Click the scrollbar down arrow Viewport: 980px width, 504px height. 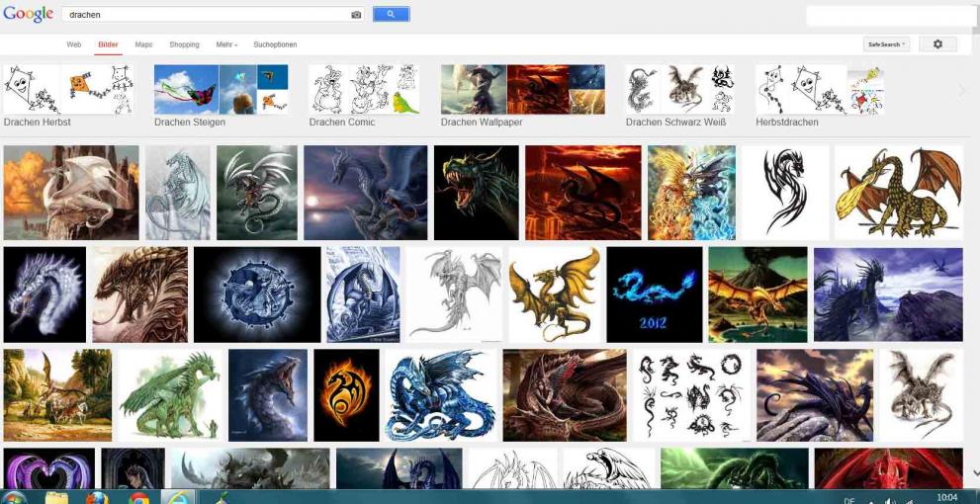[974, 474]
